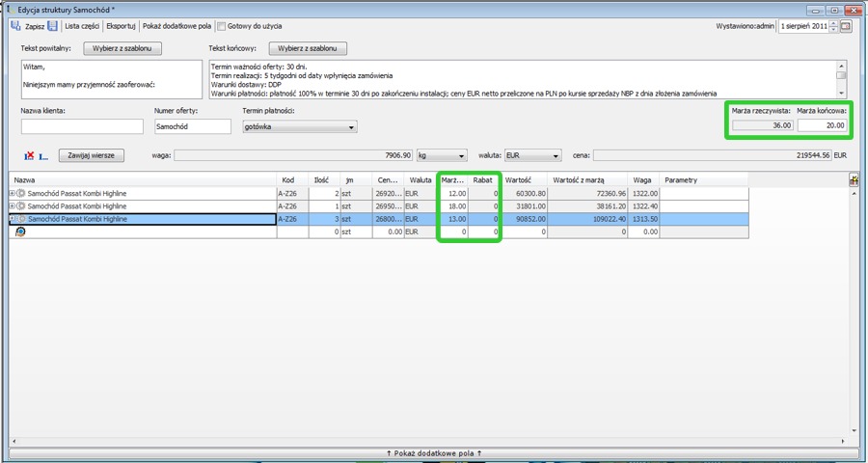The height and width of the screenshot is (463, 868).
Task: Click the Rabat column header
Action: pos(484,180)
